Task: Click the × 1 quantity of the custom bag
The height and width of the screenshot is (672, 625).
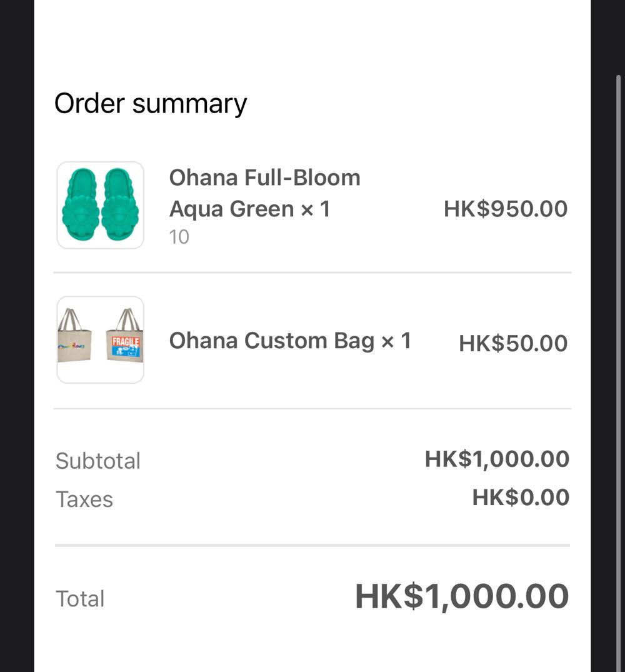Action: coord(396,341)
